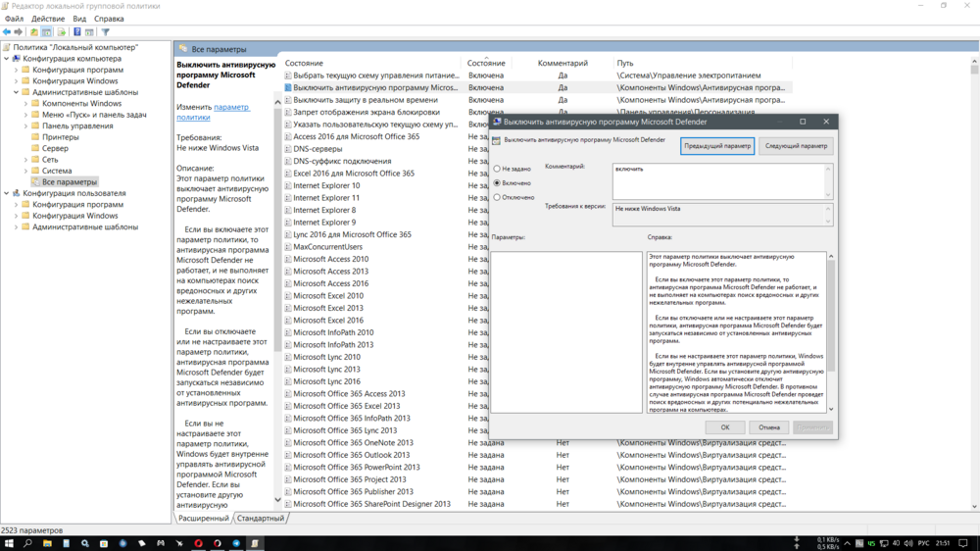Click the РУС language indicator
The height and width of the screenshot is (551, 980).
tap(924, 543)
